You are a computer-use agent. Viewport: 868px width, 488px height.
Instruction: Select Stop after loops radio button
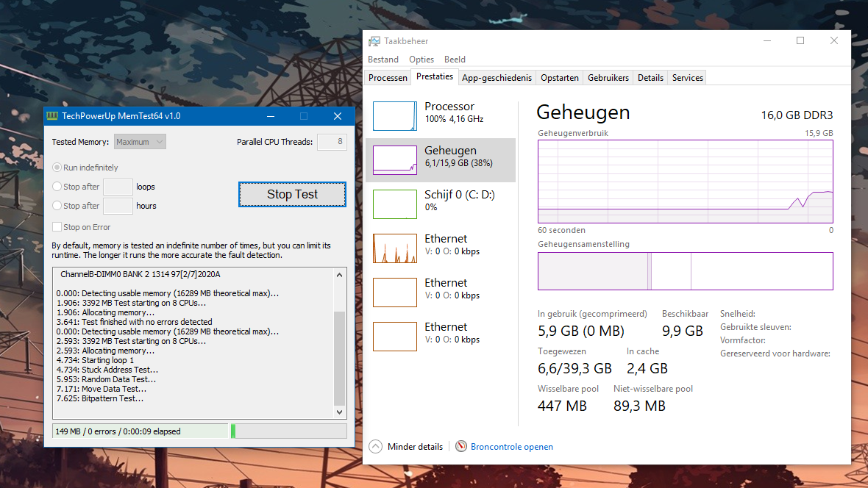[x=57, y=187]
